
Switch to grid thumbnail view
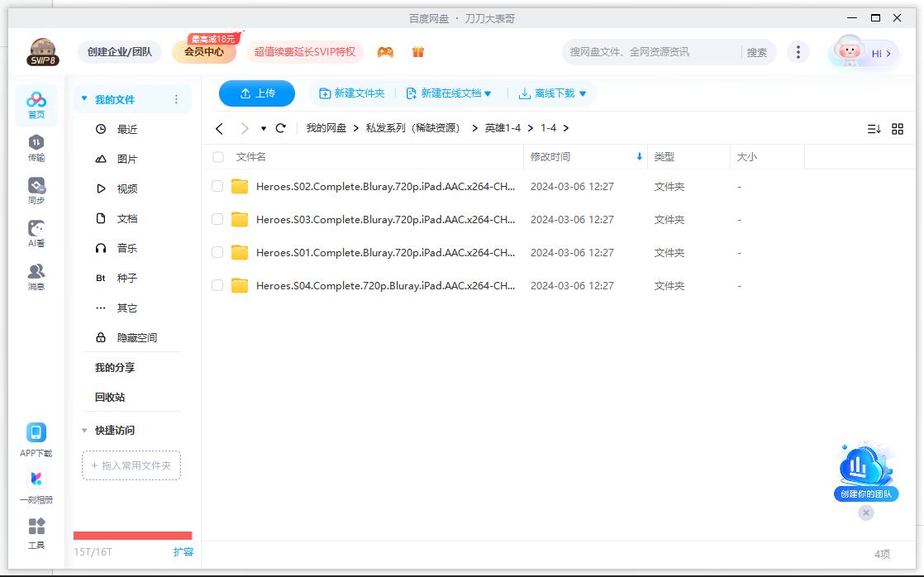coord(898,128)
